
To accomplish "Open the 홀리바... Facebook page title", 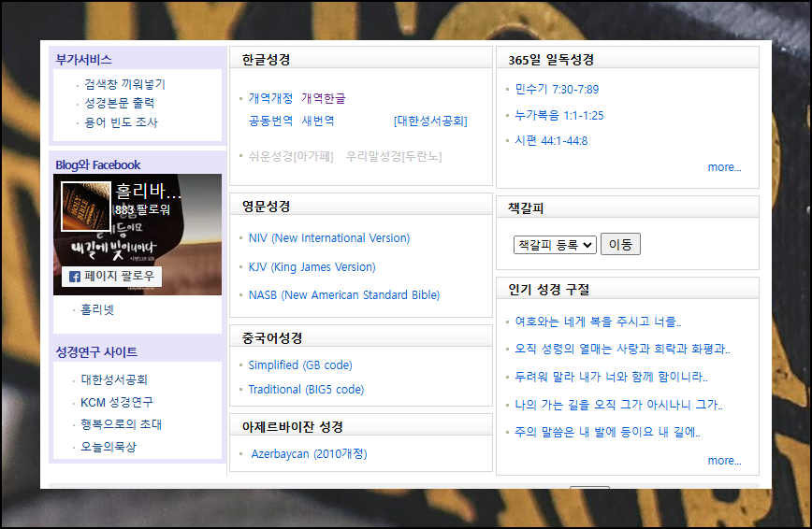I will click(x=148, y=191).
